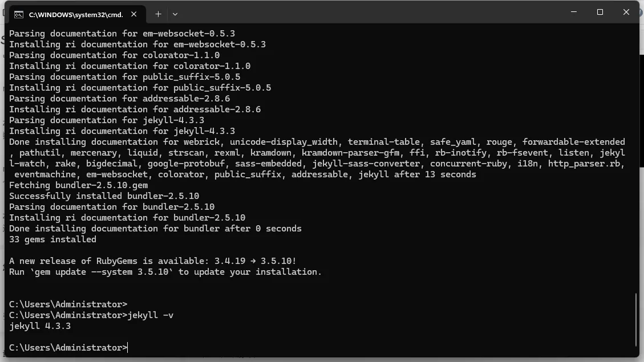Image resolution: width=644 pixels, height=362 pixels.
Task: Close the terminal window
Action: click(626, 12)
